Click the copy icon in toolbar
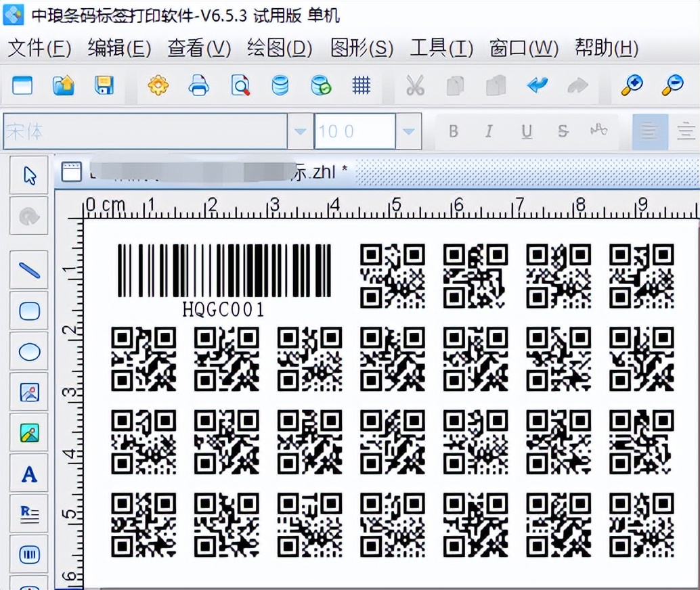The height and width of the screenshot is (590, 700). pyautogui.click(x=455, y=85)
